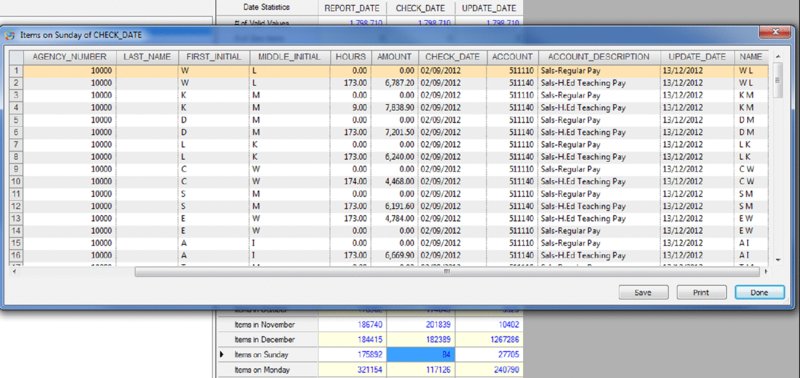This screenshot has height=378, width=800.
Task: Click hours cell 174.00 in row 10
Action: 351,181
